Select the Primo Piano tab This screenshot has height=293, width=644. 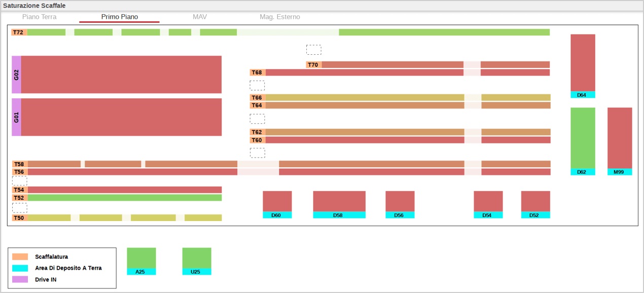coord(120,17)
